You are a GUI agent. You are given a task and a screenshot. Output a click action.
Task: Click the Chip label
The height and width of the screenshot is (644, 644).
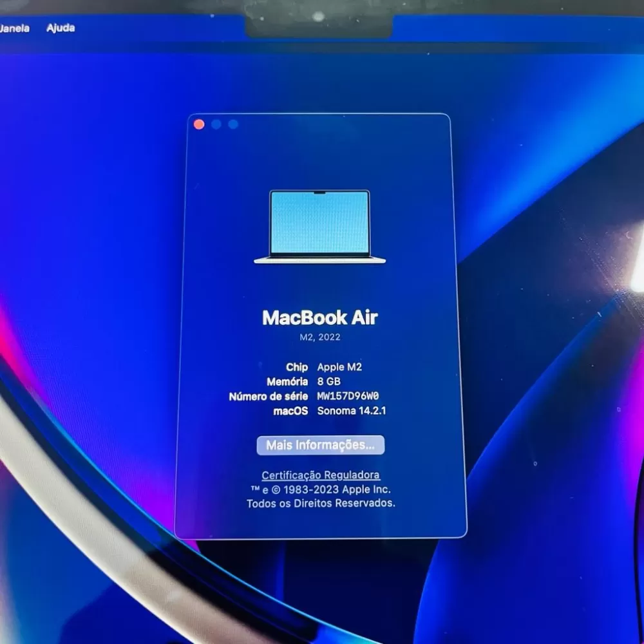(x=297, y=367)
